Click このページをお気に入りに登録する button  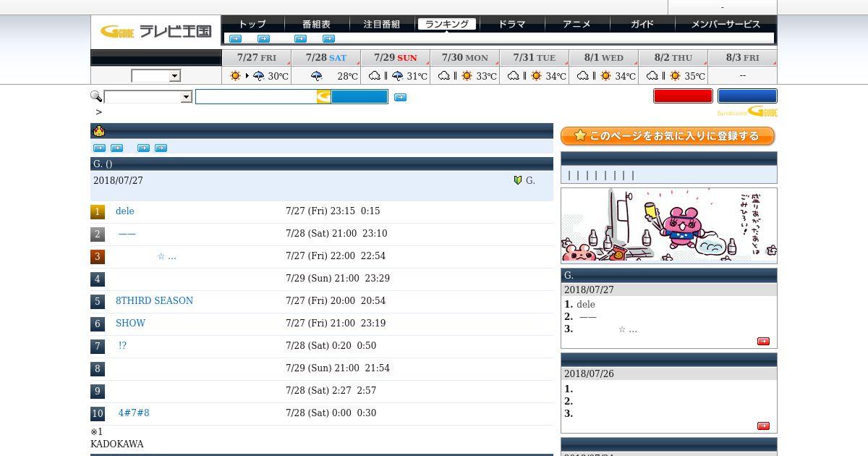click(x=668, y=136)
